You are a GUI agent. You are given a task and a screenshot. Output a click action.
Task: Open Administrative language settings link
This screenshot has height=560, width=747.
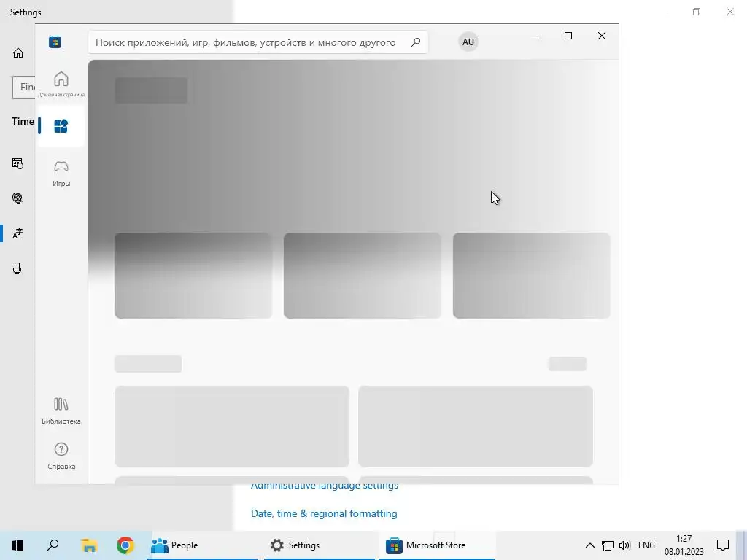click(x=325, y=486)
